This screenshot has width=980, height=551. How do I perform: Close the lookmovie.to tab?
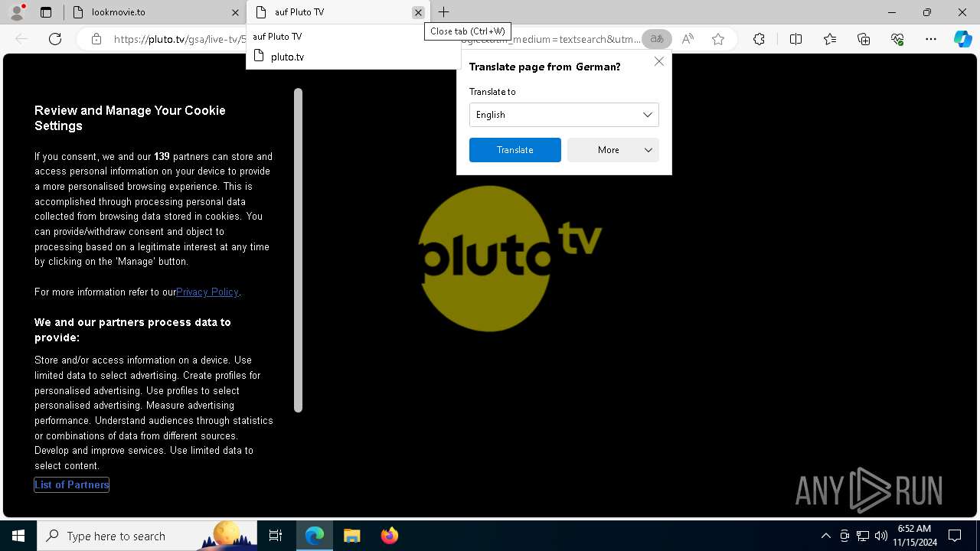(235, 12)
